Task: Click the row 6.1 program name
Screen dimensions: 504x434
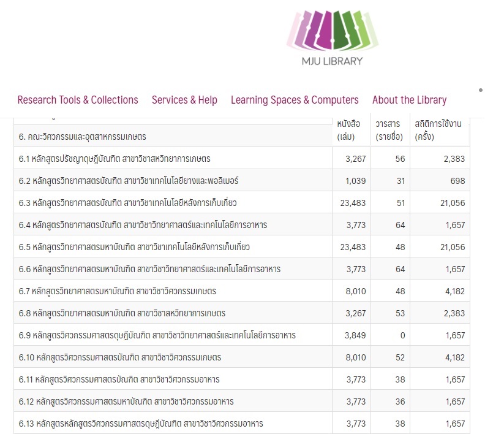Action: pyautogui.click(x=115, y=159)
